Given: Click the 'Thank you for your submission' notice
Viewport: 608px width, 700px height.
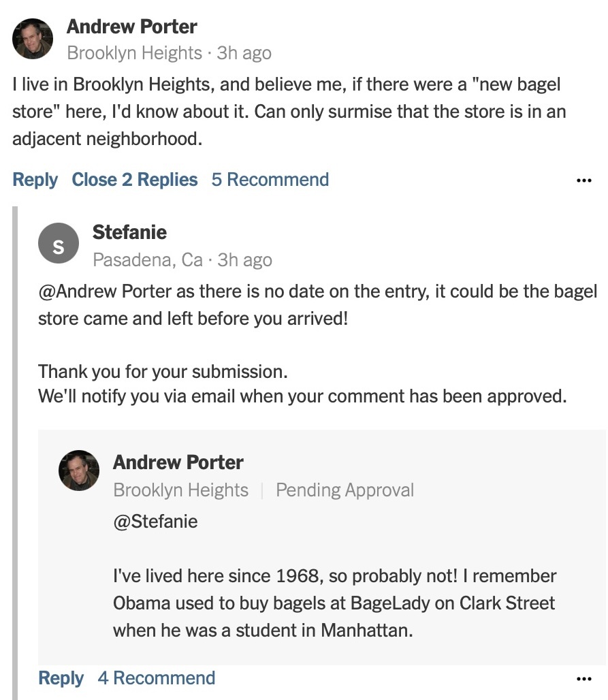Looking at the screenshot, I should pyautogui.click(x=163, y=372).
